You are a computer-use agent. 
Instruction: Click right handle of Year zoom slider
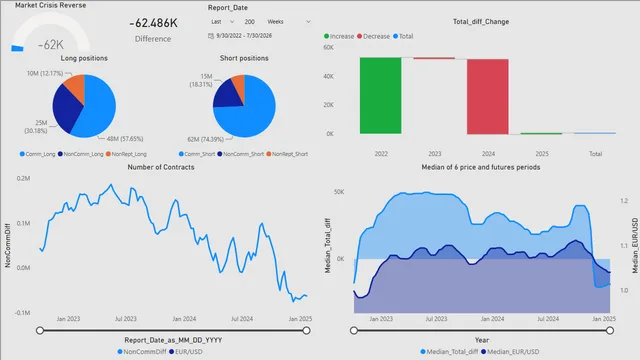(x=610, y=330)
